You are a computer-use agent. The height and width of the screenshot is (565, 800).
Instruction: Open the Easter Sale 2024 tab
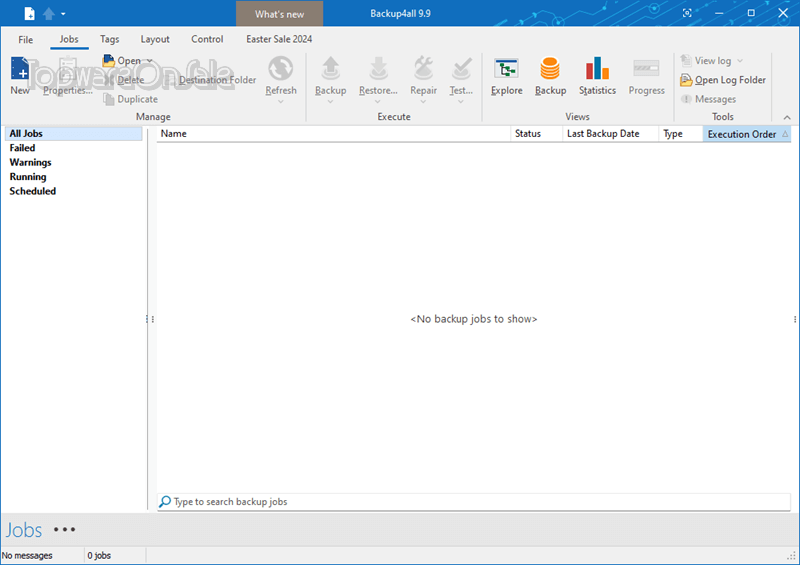coord(279,39)
